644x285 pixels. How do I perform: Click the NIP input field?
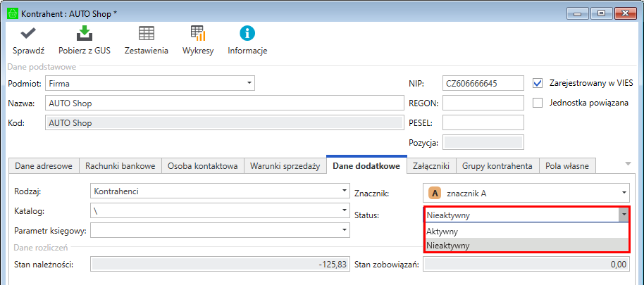tap(483, 84)
